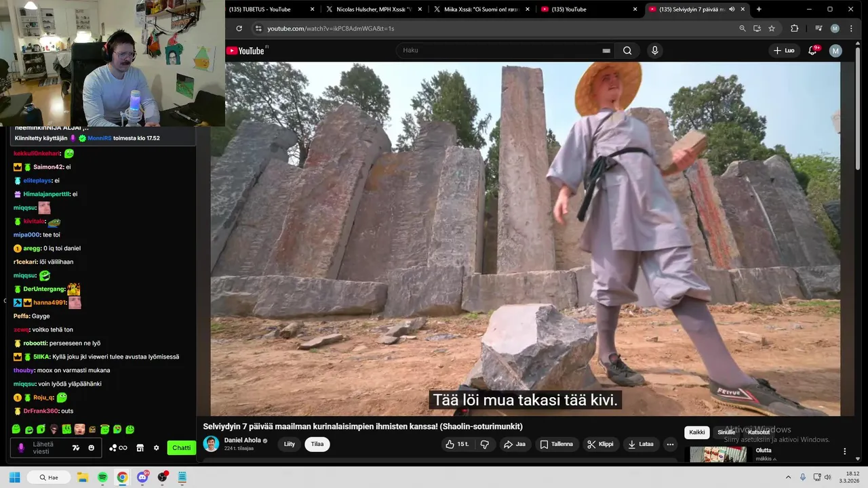
Task: Click username Himalajanperttil in chat
Action: [x=47, y=195]
